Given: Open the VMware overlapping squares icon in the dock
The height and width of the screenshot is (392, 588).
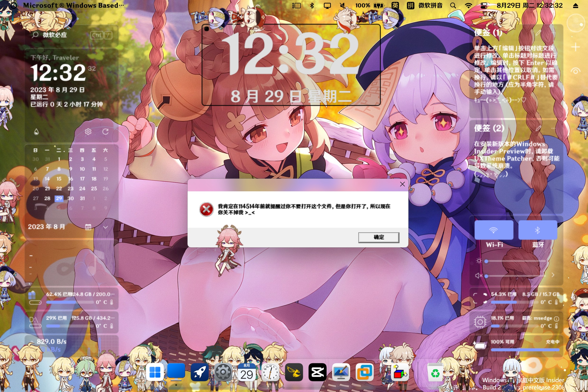Looking at the screenshot, I should point(364,372).
